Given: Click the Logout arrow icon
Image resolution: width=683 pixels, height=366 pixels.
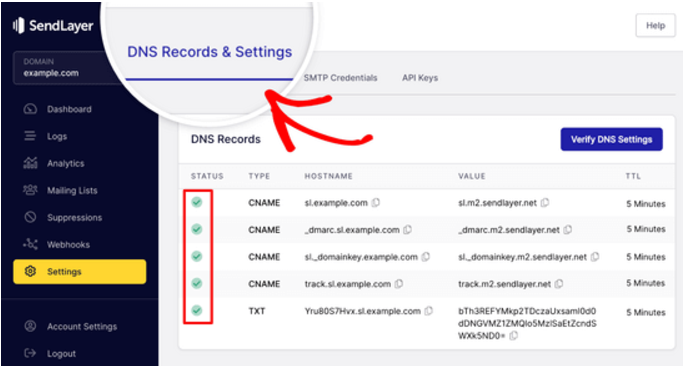Looking at the screenshot, I should coord(30,353).
